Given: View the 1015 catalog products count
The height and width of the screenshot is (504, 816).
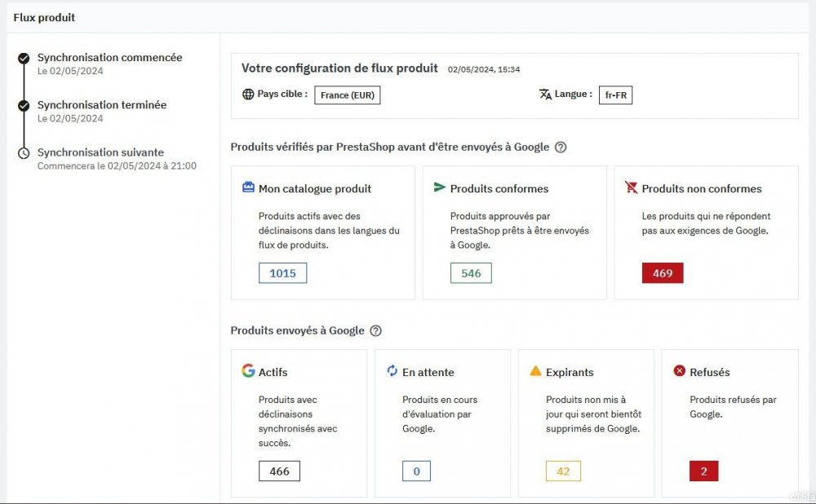Looking at the screenshot, I should pos(282,273).
